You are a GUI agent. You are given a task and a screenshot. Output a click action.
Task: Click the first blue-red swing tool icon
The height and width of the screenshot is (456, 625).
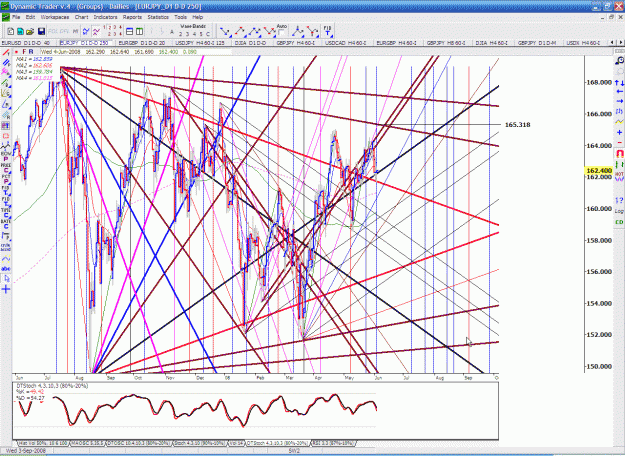click(x=225, y=31)
